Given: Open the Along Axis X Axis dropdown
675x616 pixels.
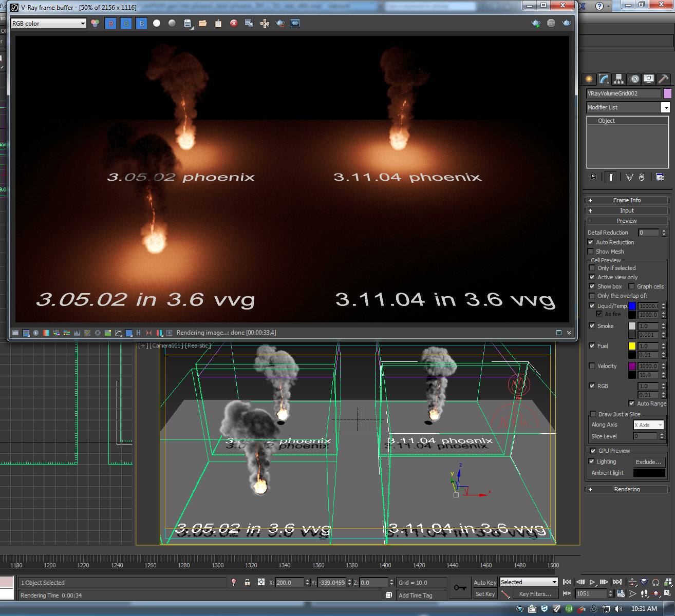Looking at the screenshot, I should point(648,425).
